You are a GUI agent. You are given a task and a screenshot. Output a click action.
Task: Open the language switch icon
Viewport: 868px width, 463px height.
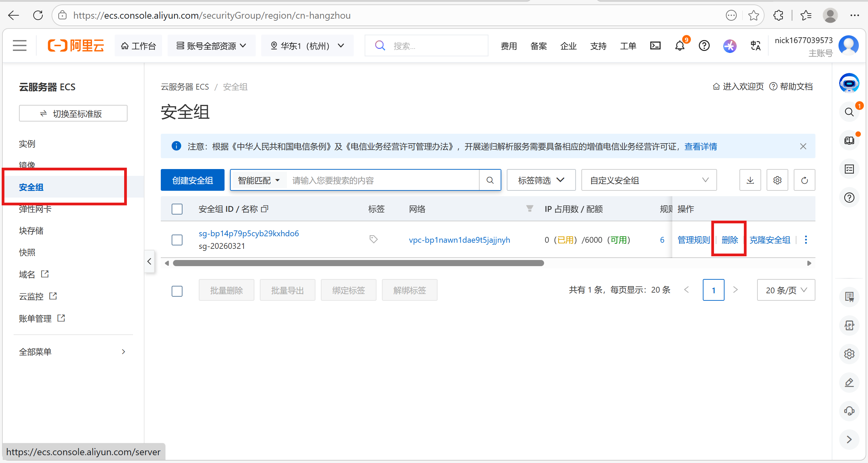point(755,45)
